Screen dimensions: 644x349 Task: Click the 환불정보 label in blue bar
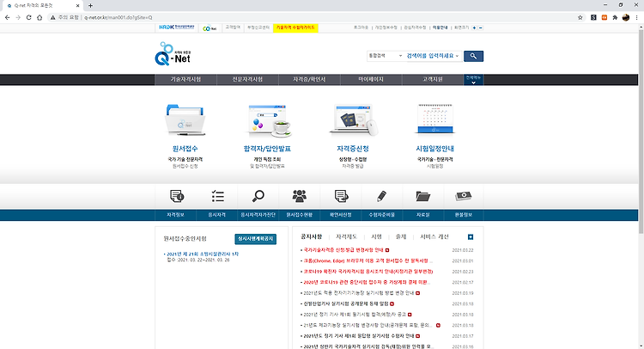tap(464, 215)
